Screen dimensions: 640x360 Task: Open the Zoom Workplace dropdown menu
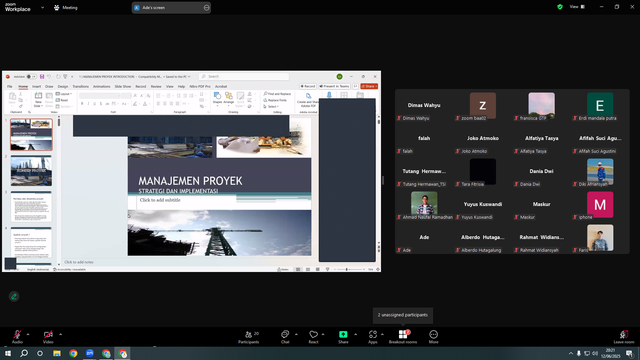pyautogui.click(x=42, y=7)
